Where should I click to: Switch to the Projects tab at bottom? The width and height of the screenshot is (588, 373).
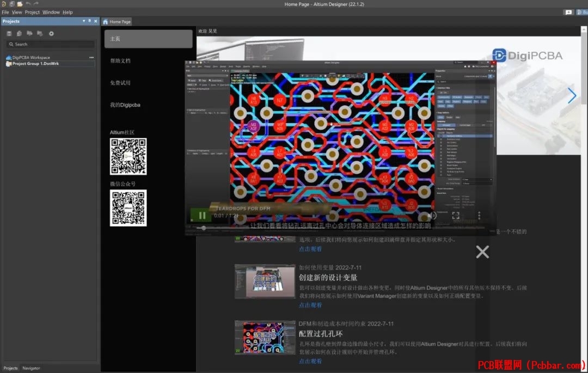10,368
